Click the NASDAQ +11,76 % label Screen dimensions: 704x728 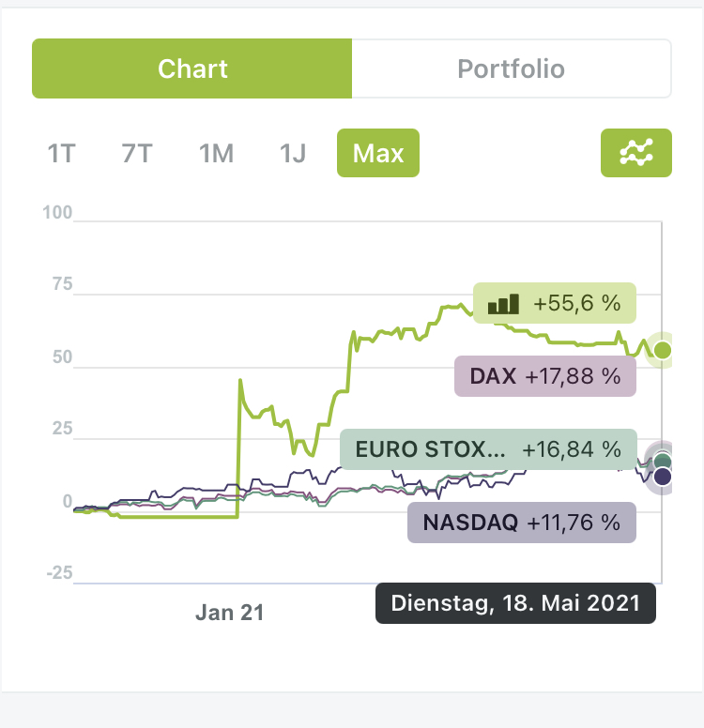pyautogui.click(x=522, y=523)
